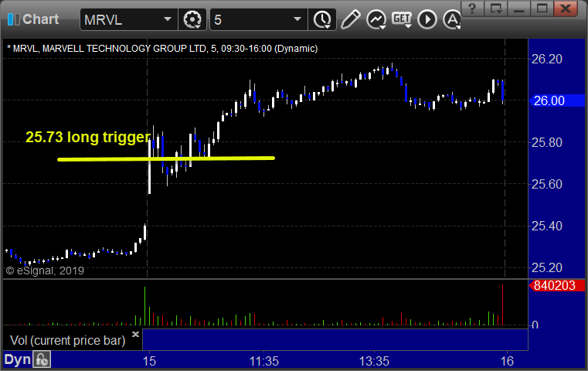Expand the MRVL symbol dropdown arrow
Image resolution: width=588 pixels, height=371 pixels.
pyautogui.click(x=168, y=19)
